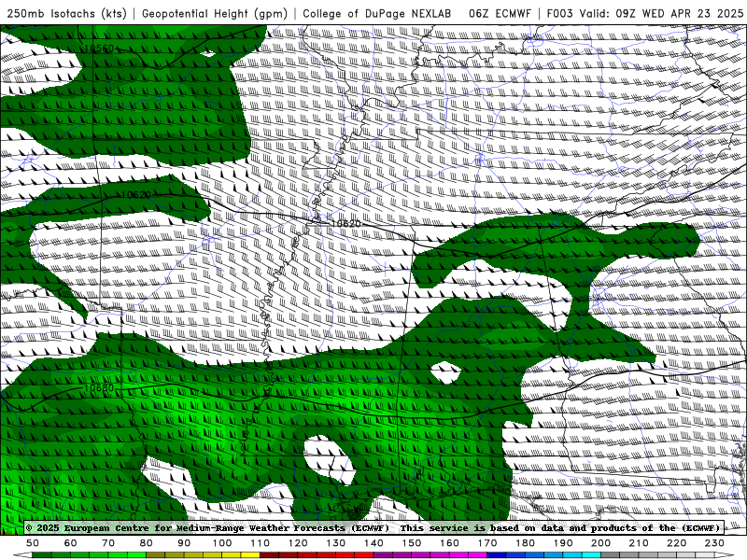Click the '06Z ECMWF' model run label
The width and height of the screenshot is (747, 560).
pyautogui.click(x=500, y=14)
